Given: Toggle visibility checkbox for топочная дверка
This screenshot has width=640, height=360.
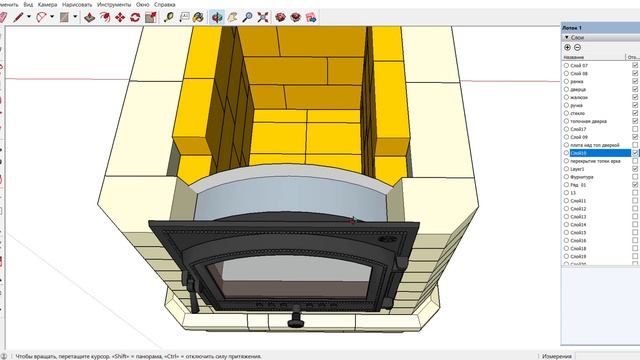Looking at the screenshot, I should [x=635, y=121].
